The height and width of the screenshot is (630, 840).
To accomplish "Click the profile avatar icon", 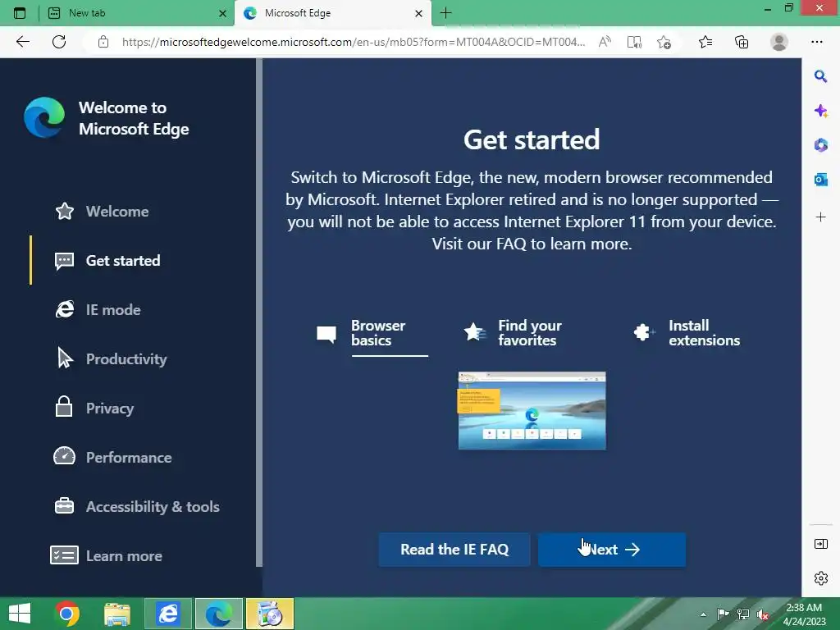I will coord(779,42).
